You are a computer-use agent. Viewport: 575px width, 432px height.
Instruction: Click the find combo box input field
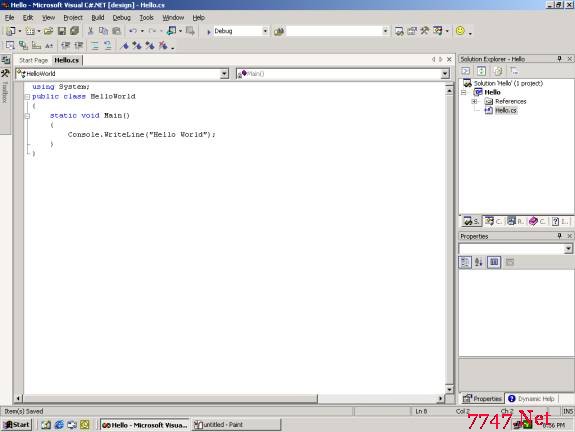[334, 31]
